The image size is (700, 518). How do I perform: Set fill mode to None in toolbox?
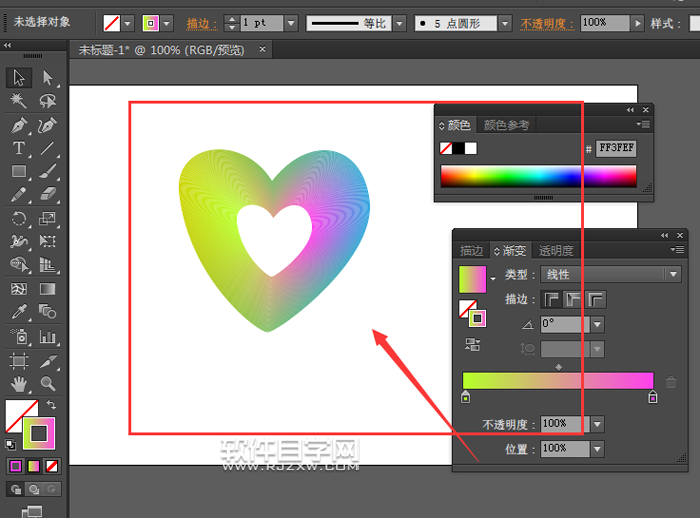pos(52,466)
